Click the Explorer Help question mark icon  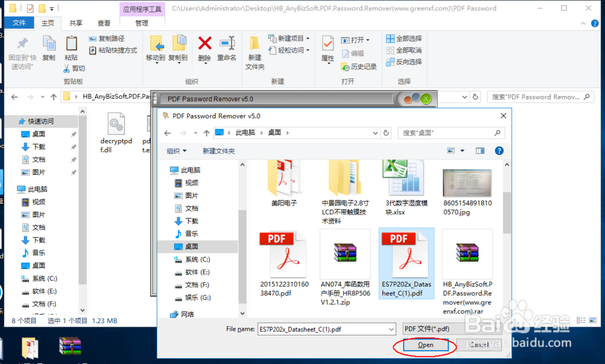pyautogui.click(x=595, y=24)
